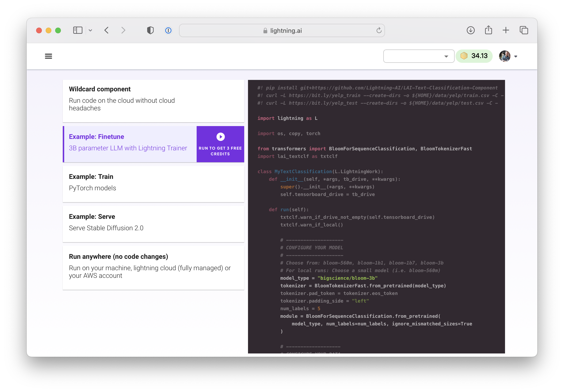Click the 3B parameter LLM subtitle
This screenshot has height=392, width=564.
(x=128, y=148)
